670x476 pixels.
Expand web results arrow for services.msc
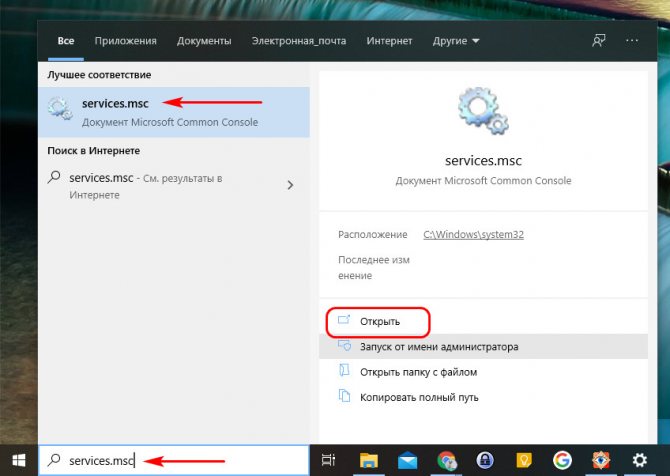click(291, 185)
